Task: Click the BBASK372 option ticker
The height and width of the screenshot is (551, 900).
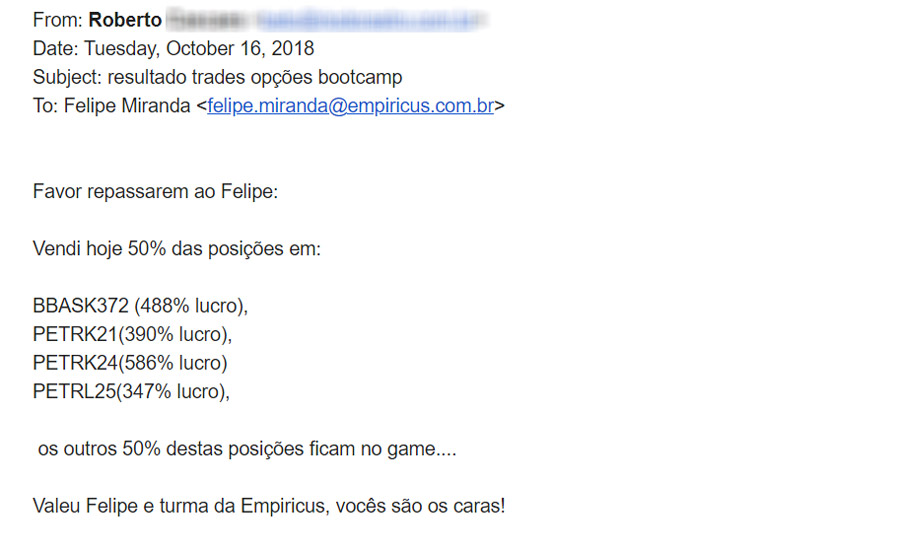Action: coord(80,305)
